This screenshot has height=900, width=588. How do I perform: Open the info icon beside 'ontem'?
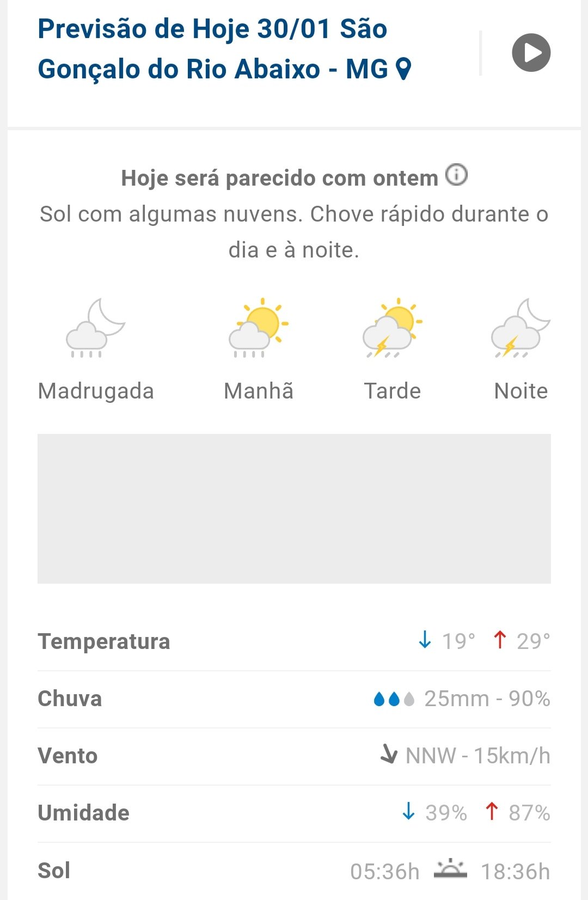[456, 175]
